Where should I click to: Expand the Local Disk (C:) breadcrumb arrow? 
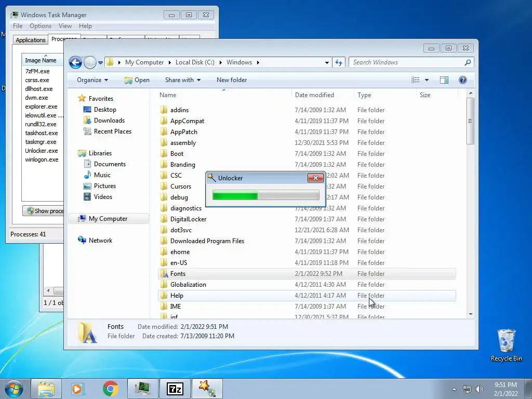(x=220, y=62)
